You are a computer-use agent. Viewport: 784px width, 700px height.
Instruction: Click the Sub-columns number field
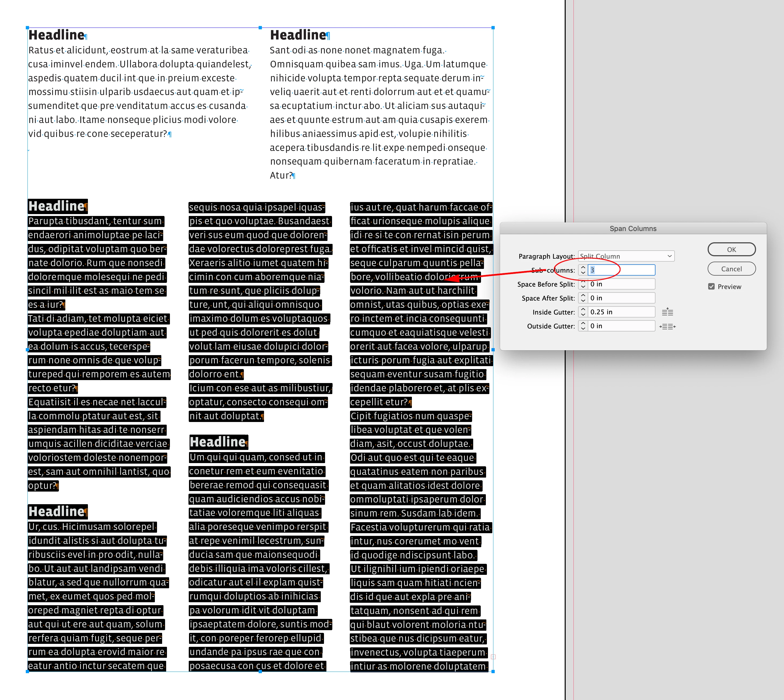tap(621, 270)
